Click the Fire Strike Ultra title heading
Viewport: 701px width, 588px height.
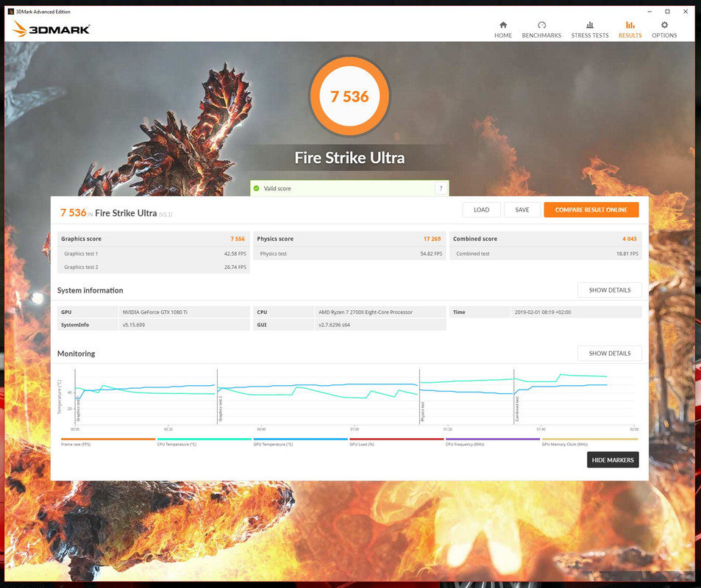349,158
